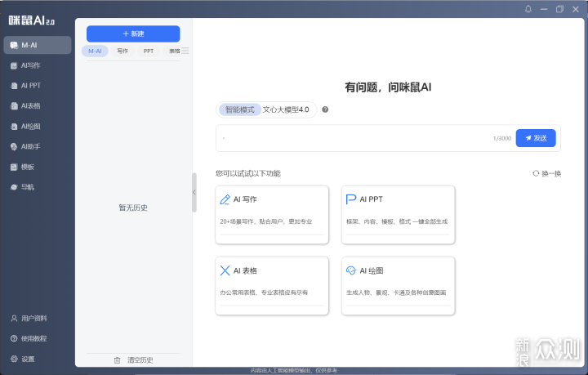
Task: Open AI绘图 sidebar item
Action: click(30, 126)
